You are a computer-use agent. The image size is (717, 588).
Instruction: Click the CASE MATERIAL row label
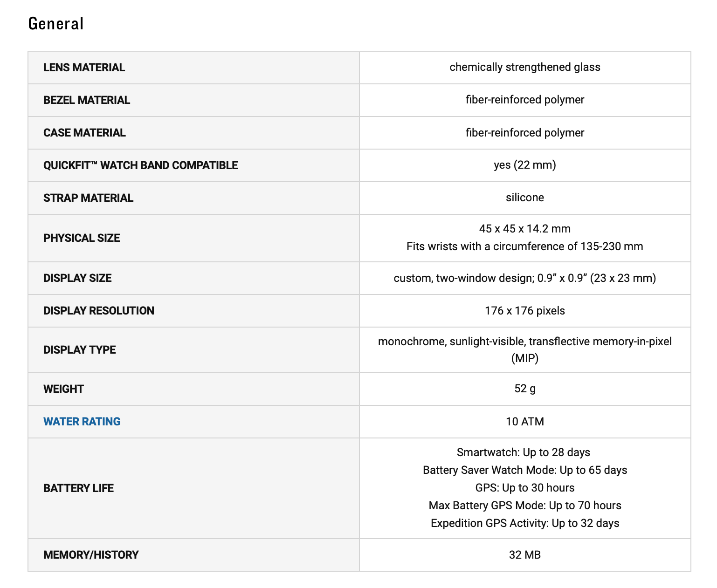(84, 133)
